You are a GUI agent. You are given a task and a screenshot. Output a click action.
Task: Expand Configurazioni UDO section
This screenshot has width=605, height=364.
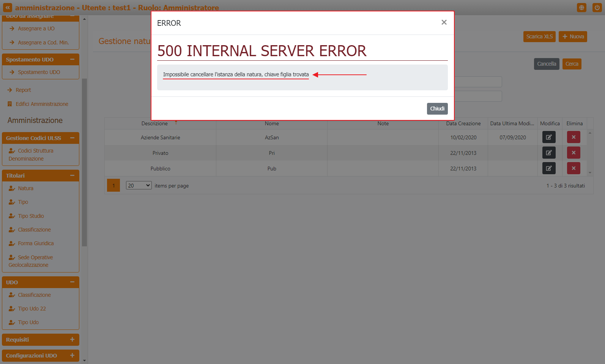[72, 355]
